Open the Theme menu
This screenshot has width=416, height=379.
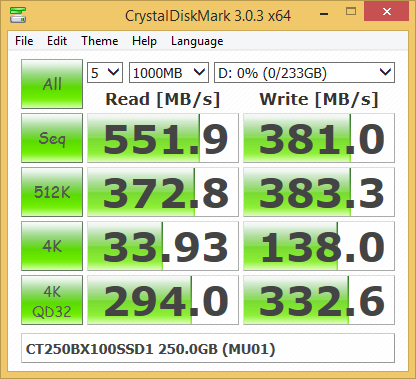[100, 41]
